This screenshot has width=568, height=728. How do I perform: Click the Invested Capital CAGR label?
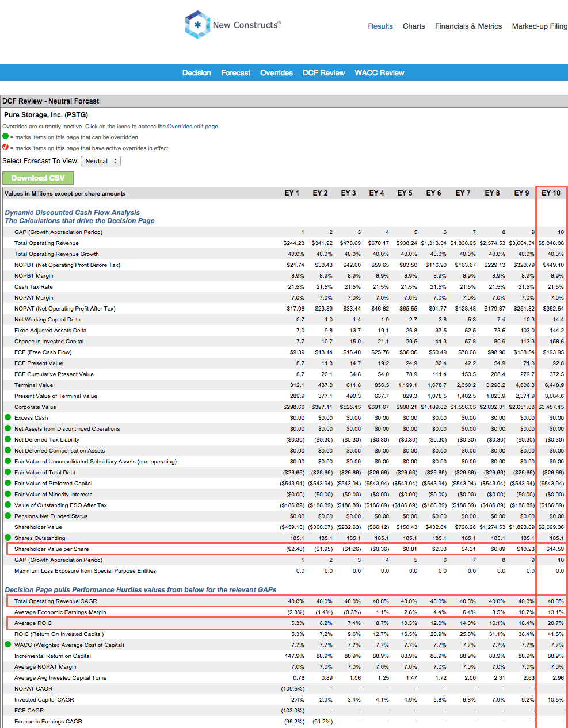[44, 699]
